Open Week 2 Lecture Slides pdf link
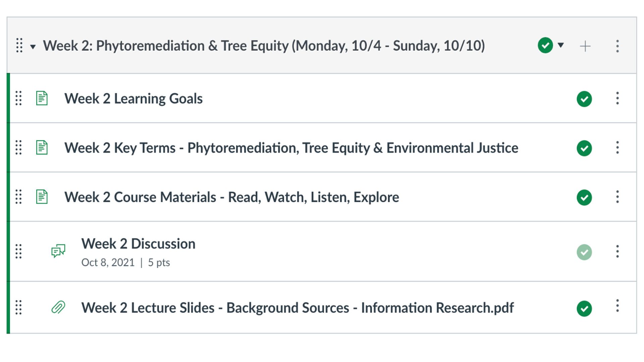This screenshot has height=362, width=644. click(x=297, y=308)
